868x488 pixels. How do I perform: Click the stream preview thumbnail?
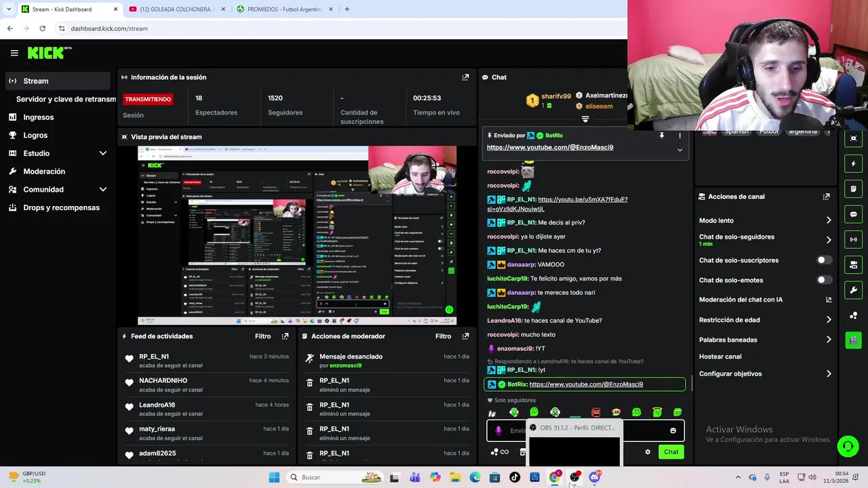click(x=297, y=235)
